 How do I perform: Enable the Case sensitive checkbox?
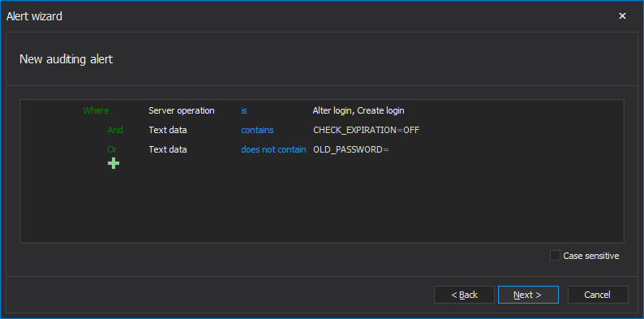[x=555, y=256]
